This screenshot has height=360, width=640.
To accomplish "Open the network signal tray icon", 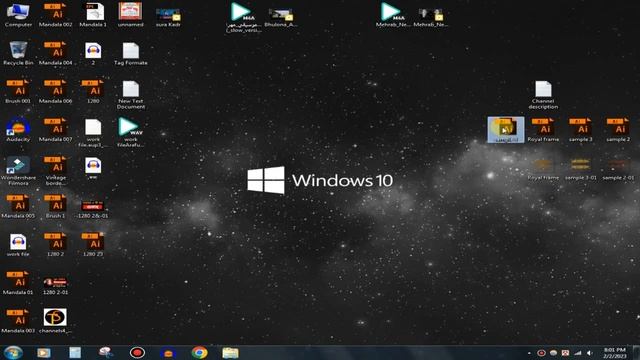I will tap(578, 353).
